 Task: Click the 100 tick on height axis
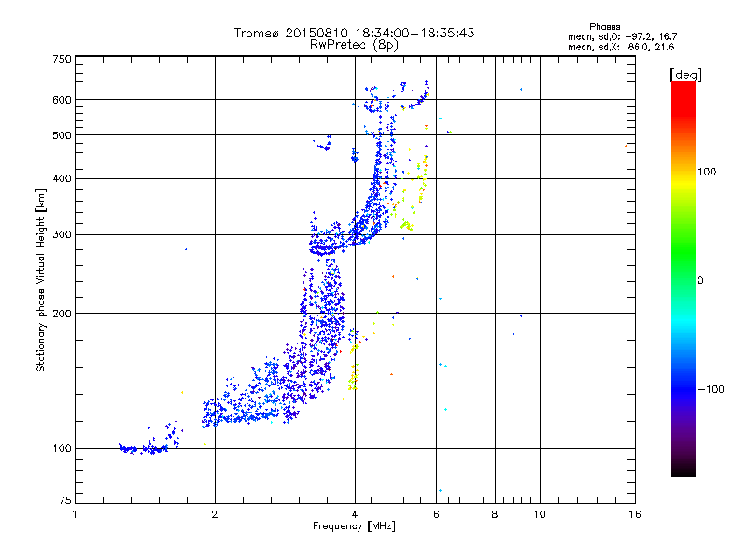click(x=62, y=448)
